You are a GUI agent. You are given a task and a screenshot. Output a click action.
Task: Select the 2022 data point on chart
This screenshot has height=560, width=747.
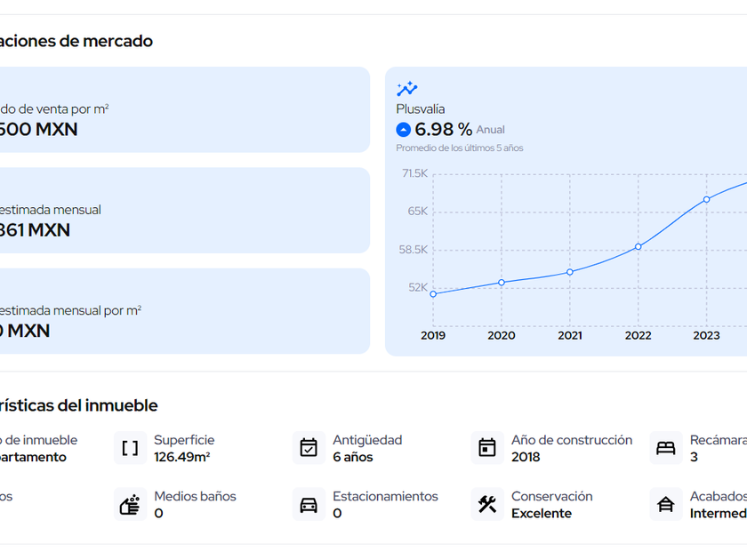click(639, 246)
